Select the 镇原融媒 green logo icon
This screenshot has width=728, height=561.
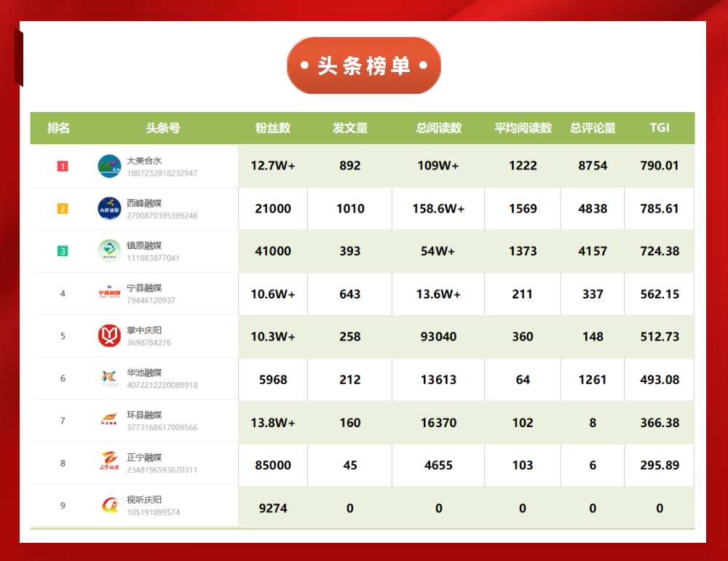coord(109,251)
